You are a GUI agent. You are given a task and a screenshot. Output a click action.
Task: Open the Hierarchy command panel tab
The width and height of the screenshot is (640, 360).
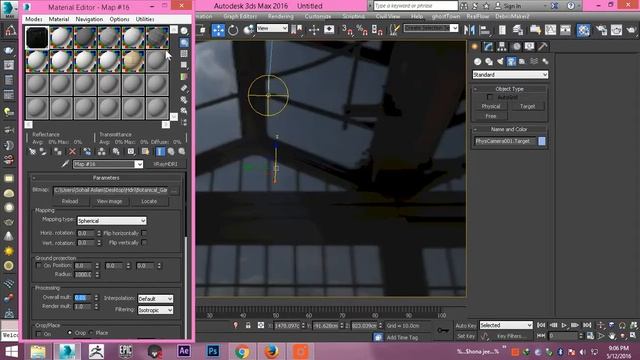tap(502, 47)
